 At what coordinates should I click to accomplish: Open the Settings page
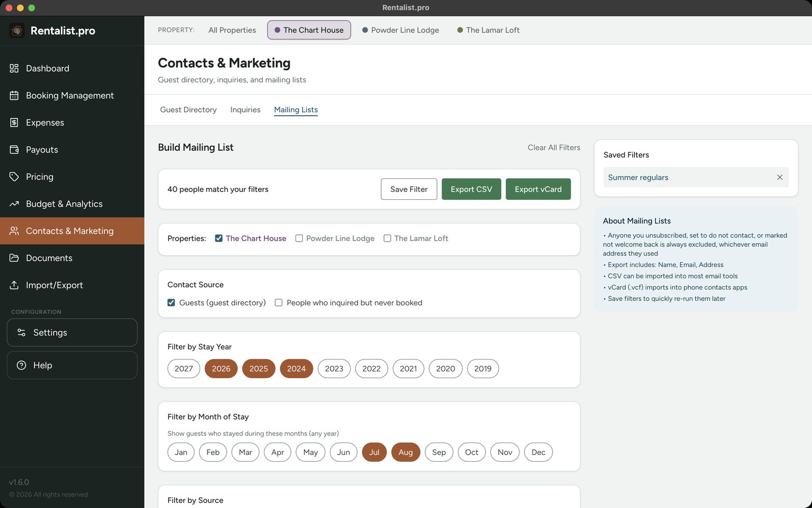(72, 332)
